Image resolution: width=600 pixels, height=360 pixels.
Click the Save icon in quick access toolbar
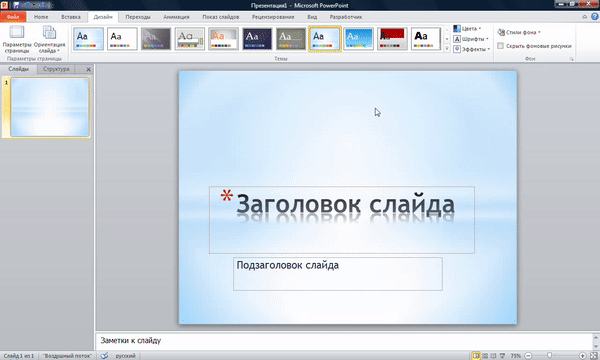[16, 5]
